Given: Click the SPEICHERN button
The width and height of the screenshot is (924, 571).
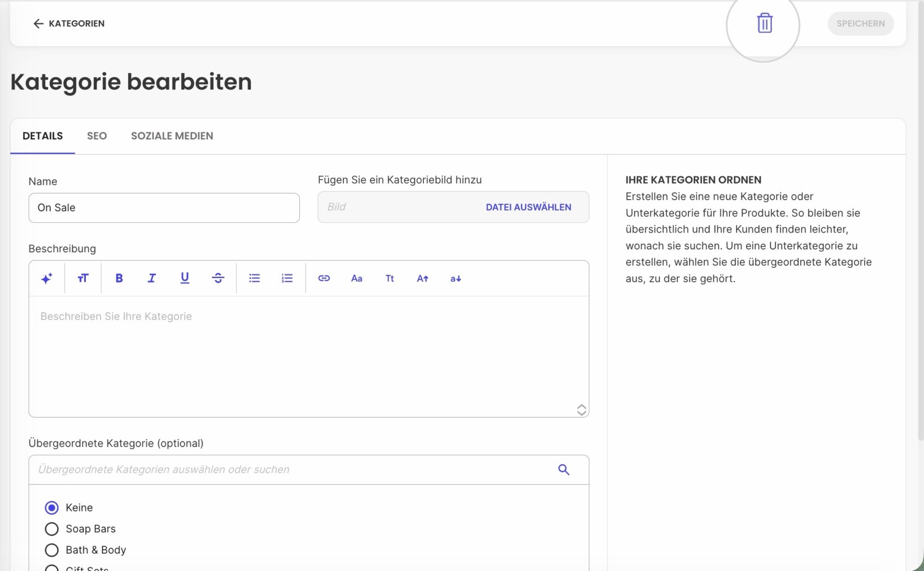Looking at the screenshot, I should pyautogui.click(x=861, y=24).
